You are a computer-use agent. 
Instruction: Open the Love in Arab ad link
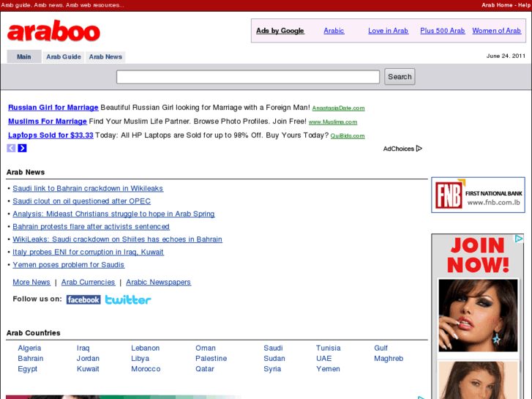388,31
